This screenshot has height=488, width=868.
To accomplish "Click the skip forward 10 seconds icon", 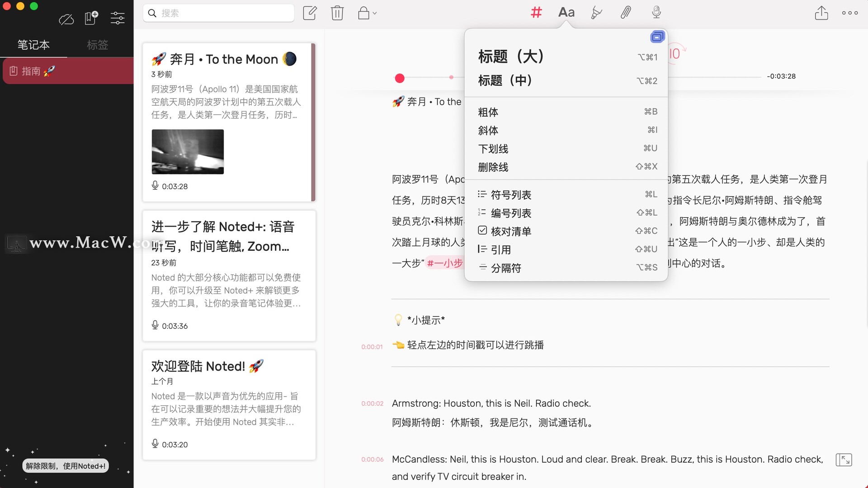I will tap(675, 54).
